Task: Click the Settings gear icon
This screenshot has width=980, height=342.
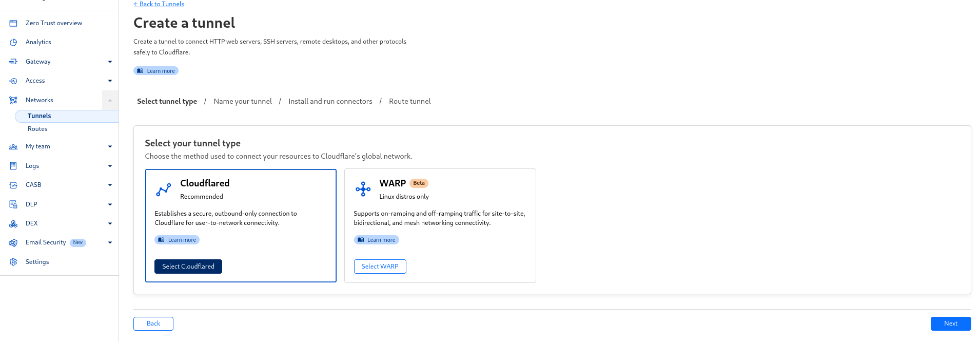Action: (13, 262)
